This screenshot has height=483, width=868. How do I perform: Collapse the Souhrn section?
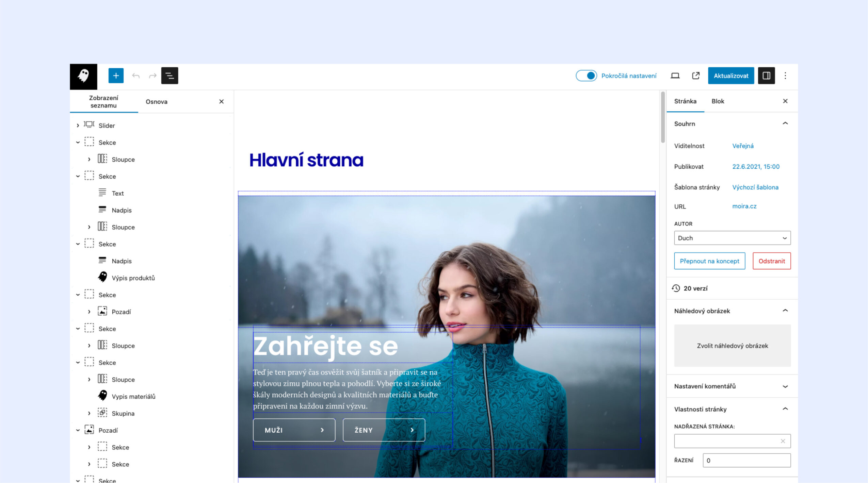click(786, 123)
